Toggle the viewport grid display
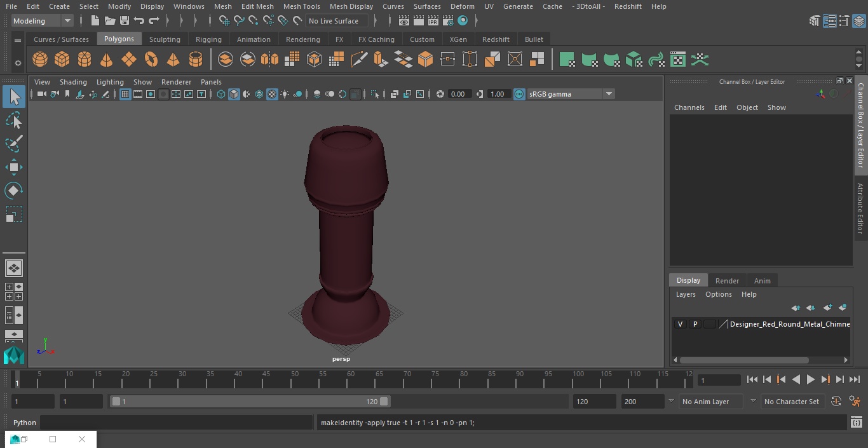Viewport: 868px width, 448px height. (x=125, y=94)
